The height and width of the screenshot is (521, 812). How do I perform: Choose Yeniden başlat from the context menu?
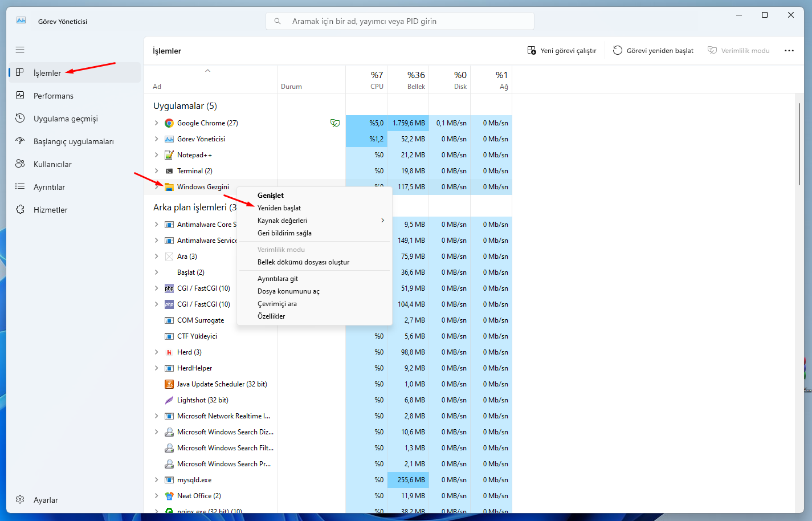point(279,207)
